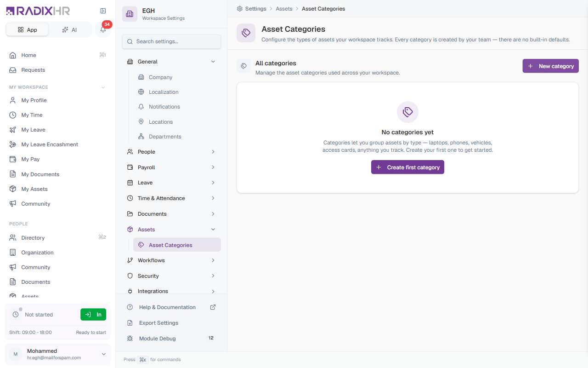Collapse the left sidebar panel icon
Screen dimensions: 588x368
pyautogui.click(x=103, y=11)
